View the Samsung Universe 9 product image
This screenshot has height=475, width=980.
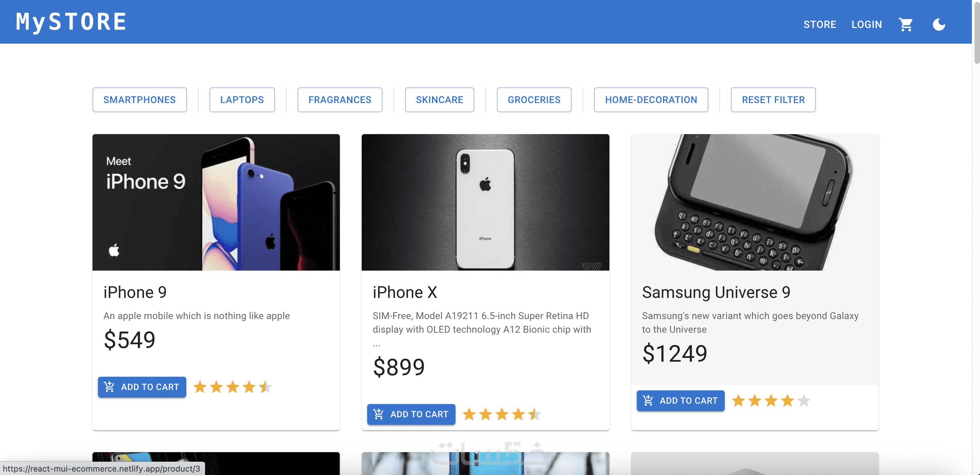point(754,202)
